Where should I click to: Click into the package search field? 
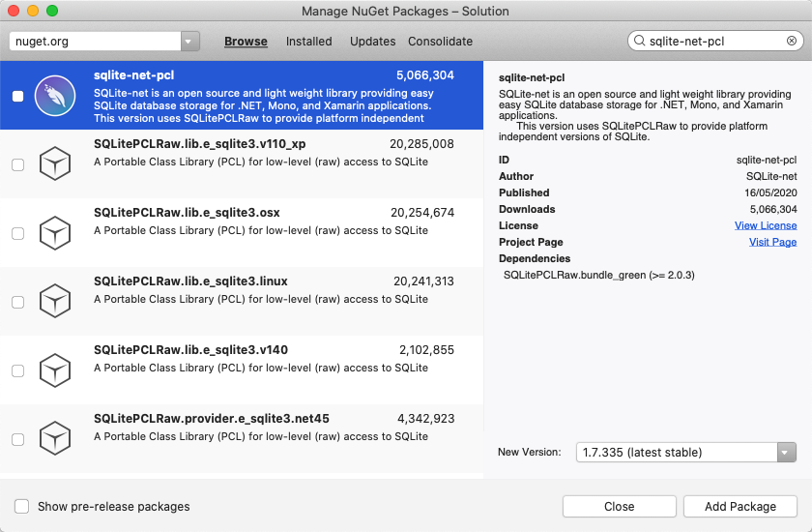[x=715, y=42]
